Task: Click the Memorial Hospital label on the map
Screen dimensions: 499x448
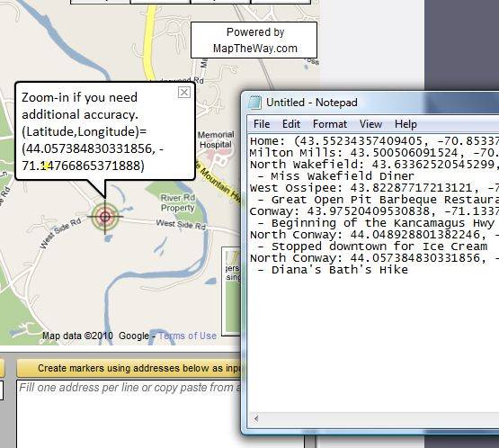Action: click(216, 139)
